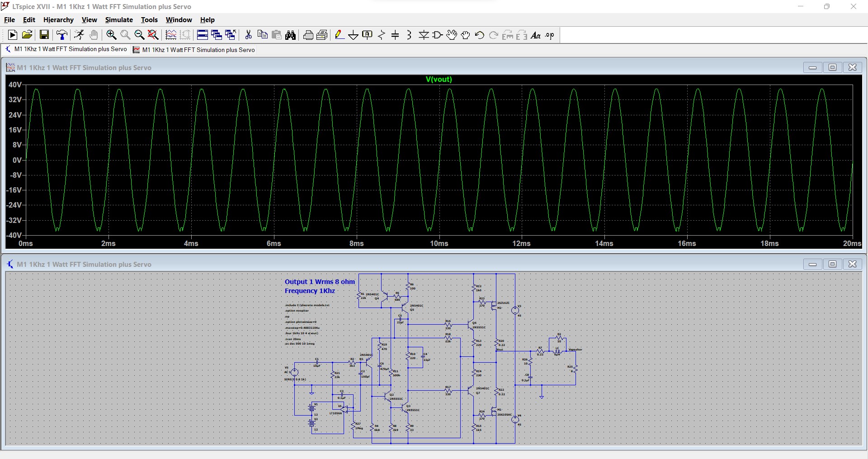Select the Label Net tool

point(368,35)
